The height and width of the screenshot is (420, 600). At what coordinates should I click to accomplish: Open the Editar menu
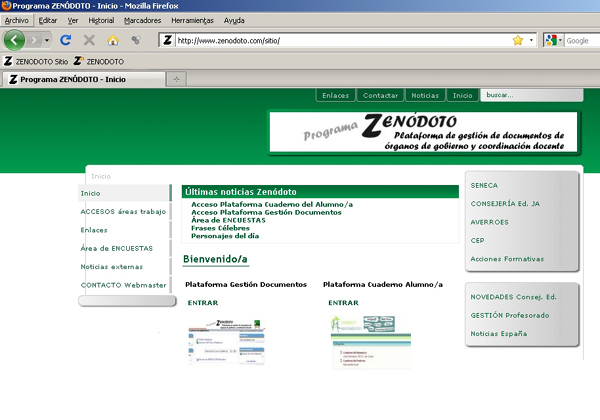click(48, 21)
